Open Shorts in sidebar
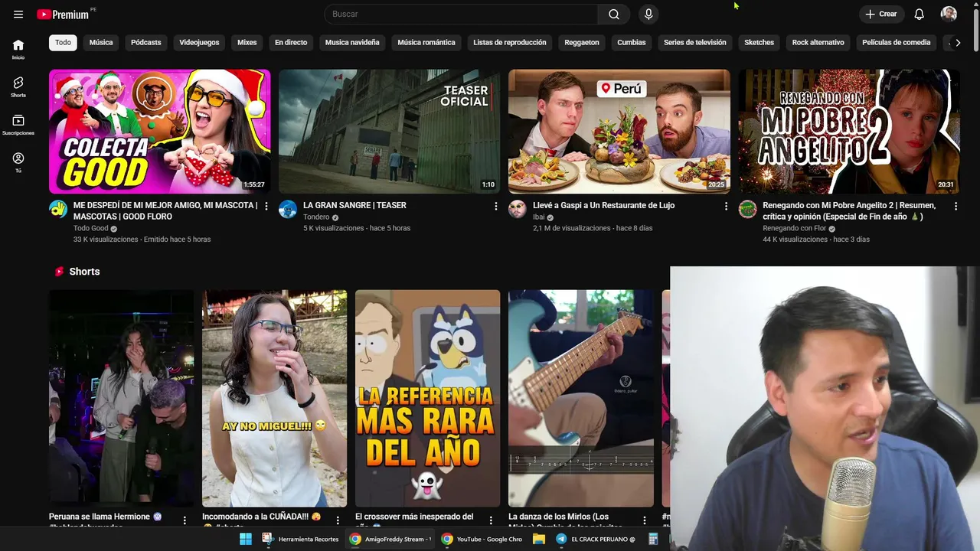This screenshot has width=980, height=551. coord(18,86)
